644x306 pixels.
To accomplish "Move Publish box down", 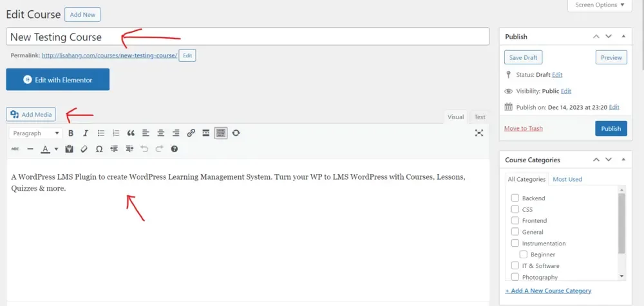I will coord(609,37).
